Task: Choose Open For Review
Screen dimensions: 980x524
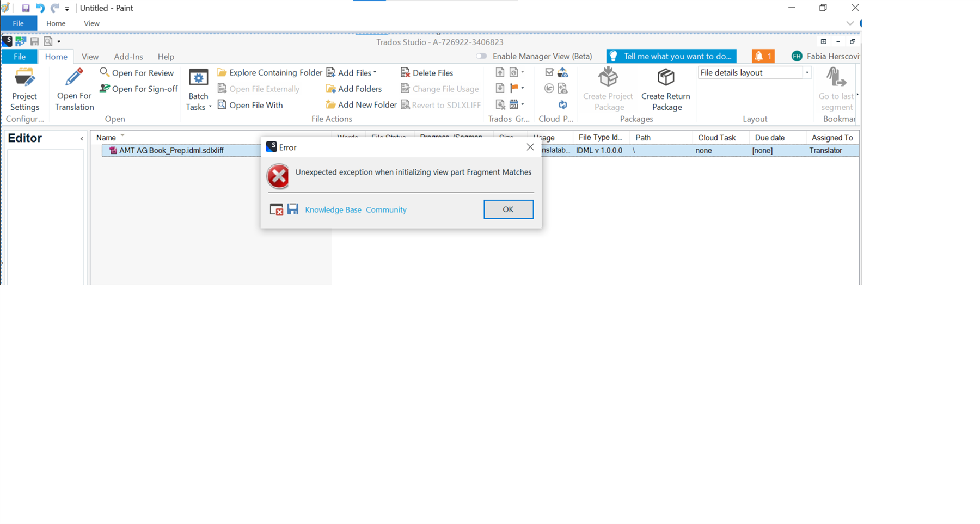Action: pyautogui.click(x=137, y=72)
